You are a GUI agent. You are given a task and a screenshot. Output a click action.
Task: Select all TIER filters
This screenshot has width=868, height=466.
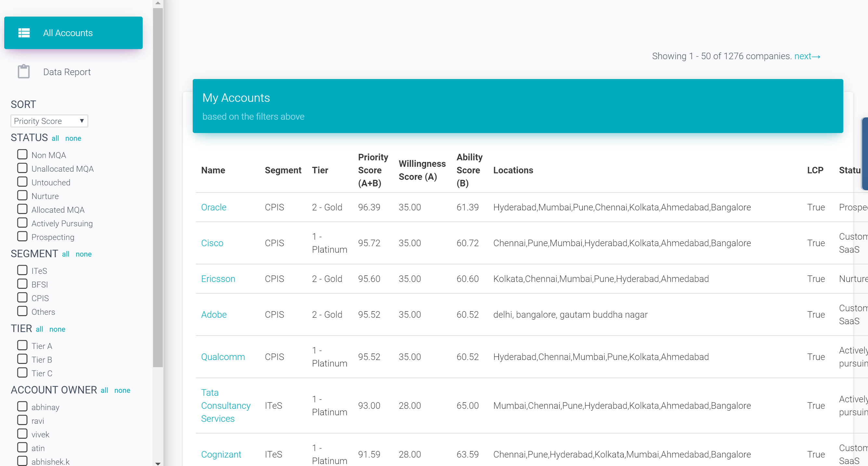39,329
